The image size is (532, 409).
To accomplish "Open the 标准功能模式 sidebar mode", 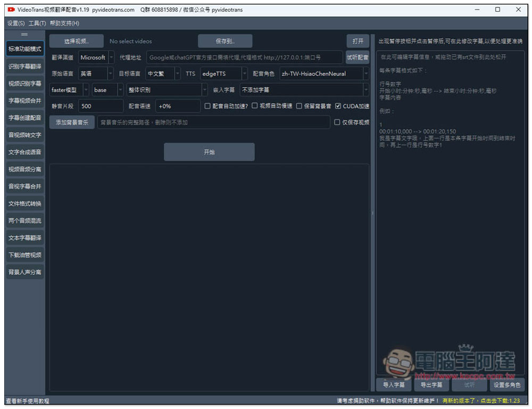I will [25, 49].
